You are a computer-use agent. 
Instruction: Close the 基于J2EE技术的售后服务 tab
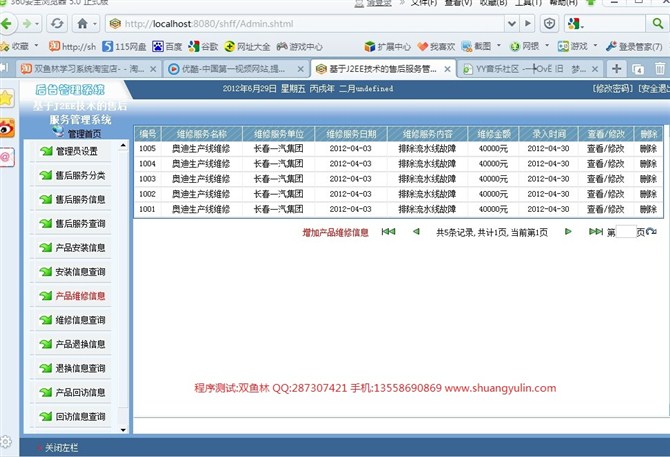[447, 69]
